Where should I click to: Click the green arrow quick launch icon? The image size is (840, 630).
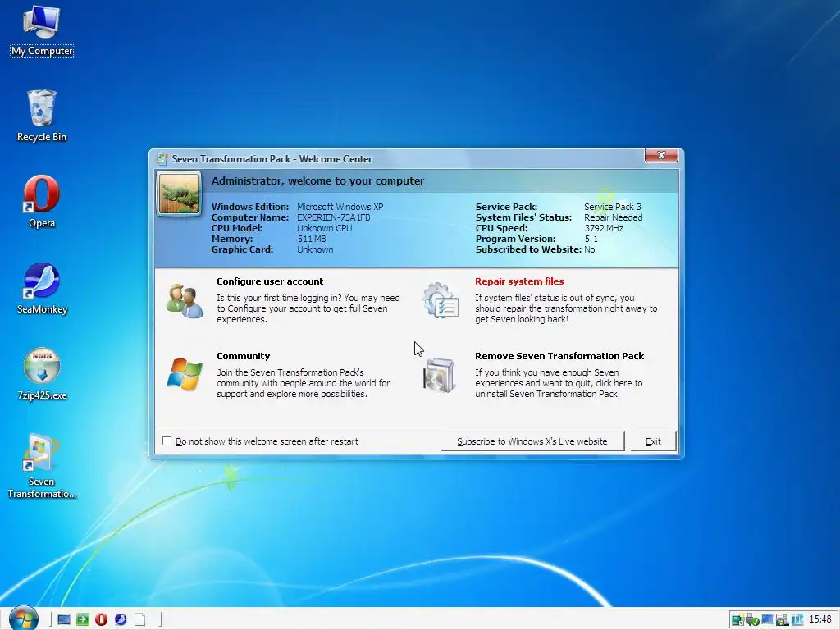tap(83, 620)
